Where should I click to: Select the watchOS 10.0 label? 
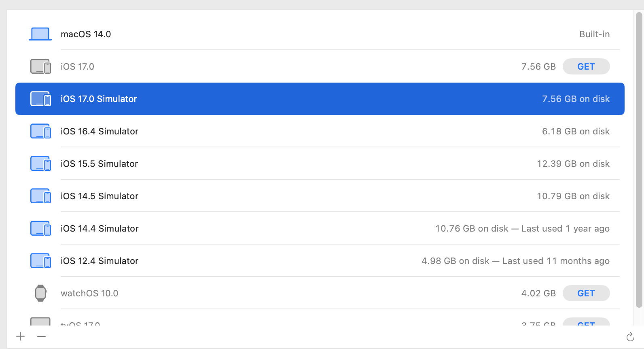[x=89, y=293]
